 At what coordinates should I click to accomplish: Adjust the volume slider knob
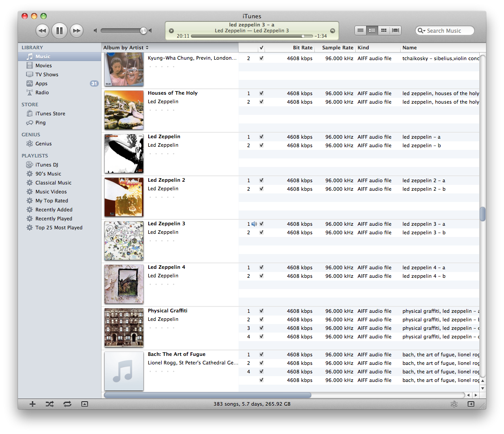(x=143, y=31)
